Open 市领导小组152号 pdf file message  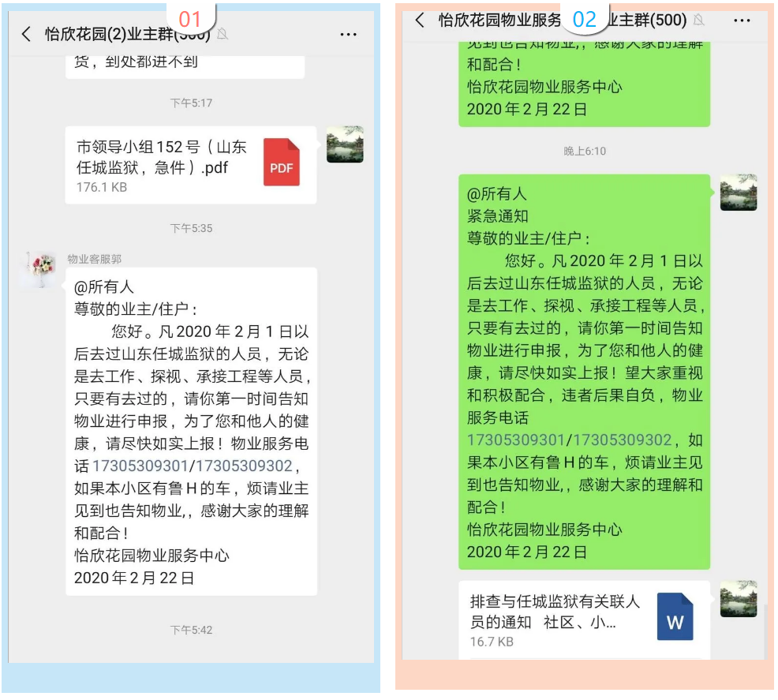point(191,165)
